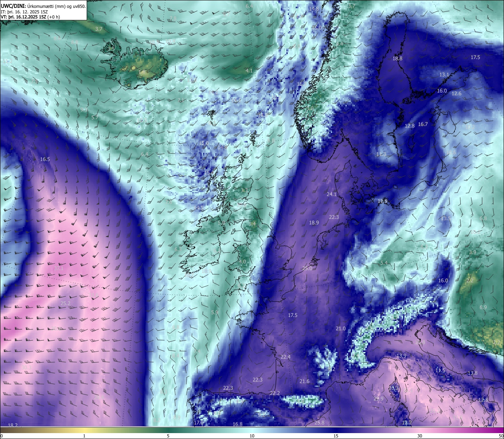Screen dimensions: 504x439
Task: Click the 16.8 value label
Action: click(237, 424)
